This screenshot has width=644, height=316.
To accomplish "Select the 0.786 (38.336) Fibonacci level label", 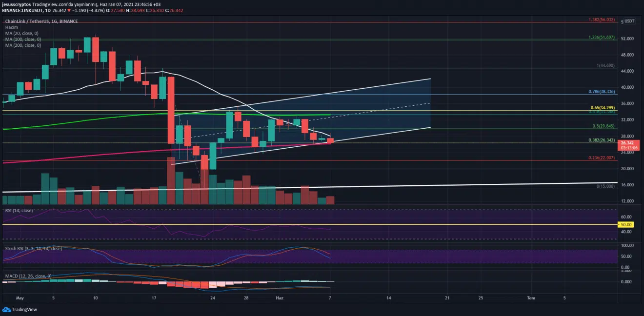I will (x=602, y=92).
